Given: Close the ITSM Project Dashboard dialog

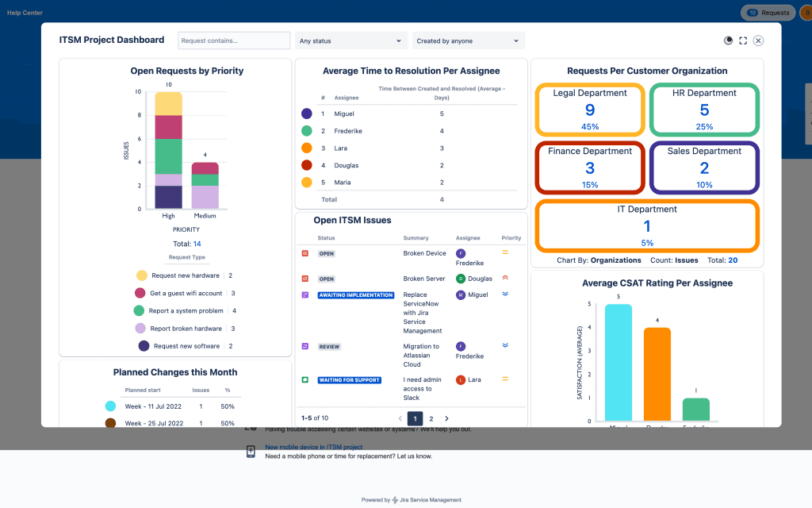Looking at the screenshot, I should tap(758, 40).
